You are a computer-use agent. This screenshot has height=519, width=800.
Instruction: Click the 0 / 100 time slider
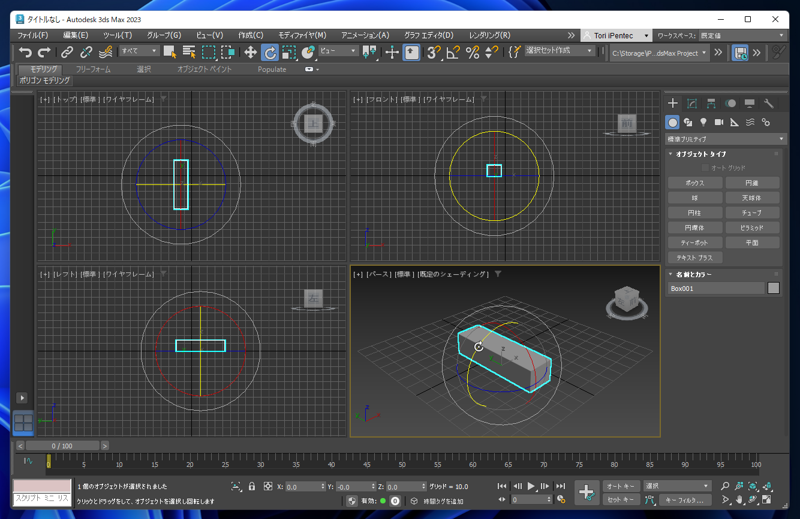(x=62, y=446)
